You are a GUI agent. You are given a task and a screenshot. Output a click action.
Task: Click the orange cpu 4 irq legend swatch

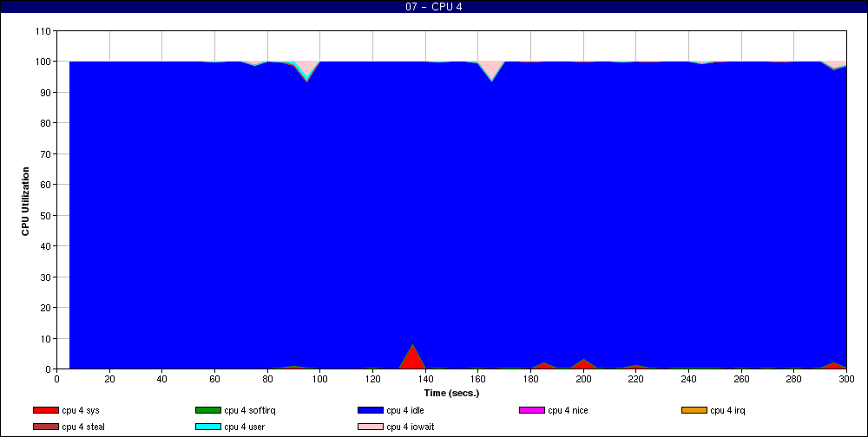694,410
